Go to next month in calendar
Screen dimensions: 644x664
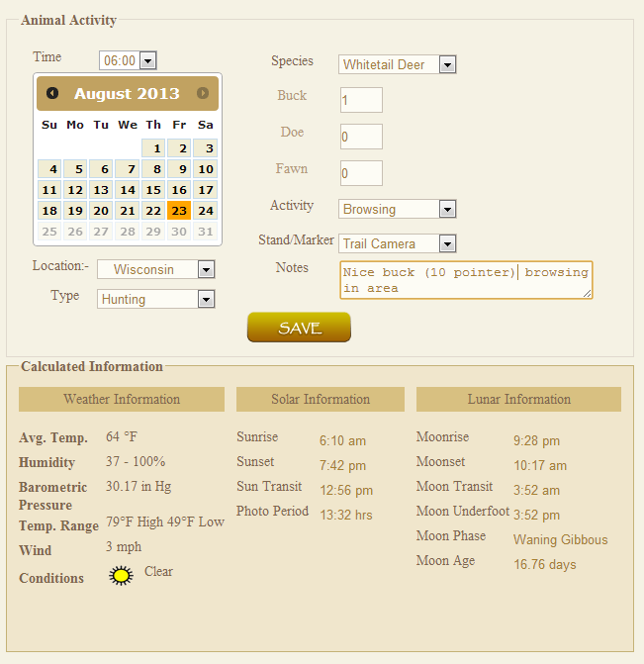(x=203, y=93)
